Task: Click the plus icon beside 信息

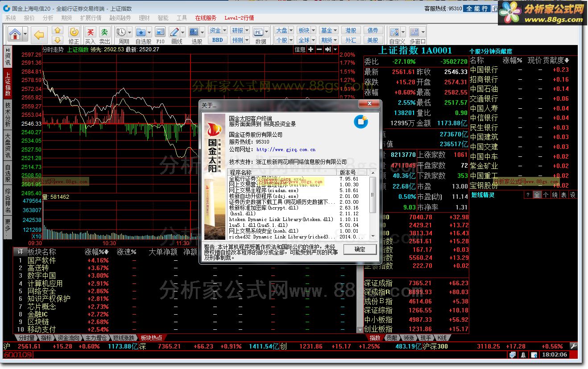Action: click(311, 49)
